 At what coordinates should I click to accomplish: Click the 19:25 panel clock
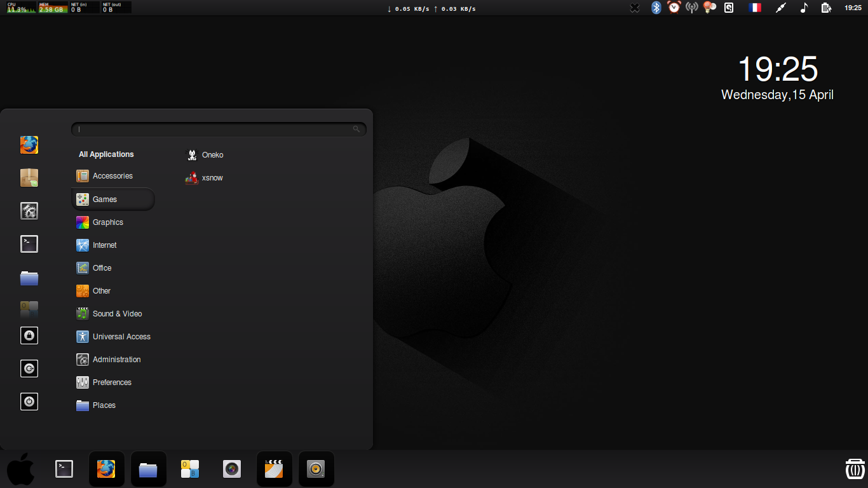click(853, 8)
